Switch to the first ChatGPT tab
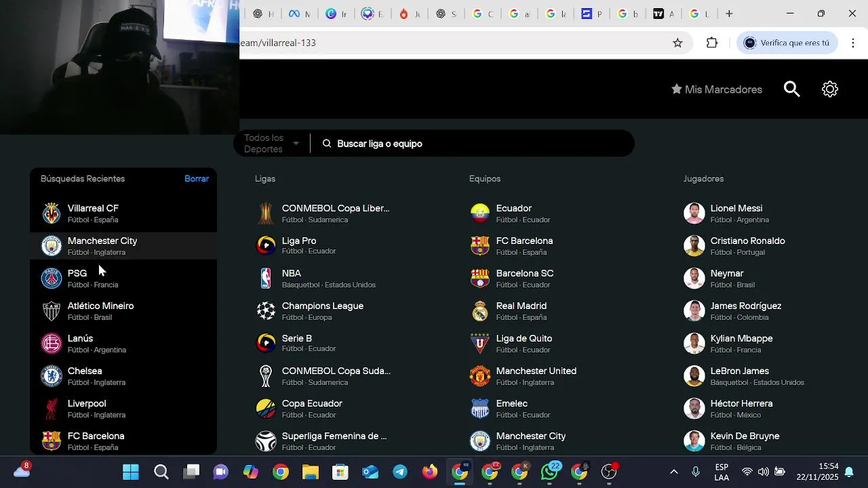The width and height of the screenshot is (868, 488). click(x=262, y=14)
